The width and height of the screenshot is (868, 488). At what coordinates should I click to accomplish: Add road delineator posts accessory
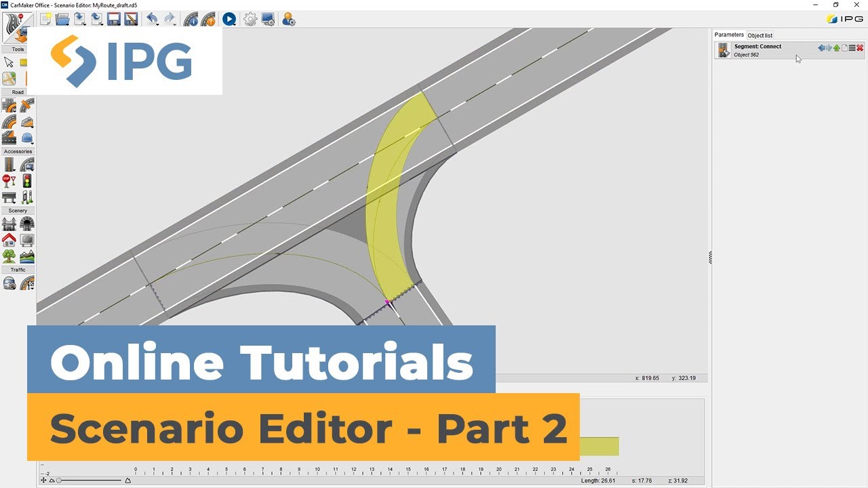27,197
